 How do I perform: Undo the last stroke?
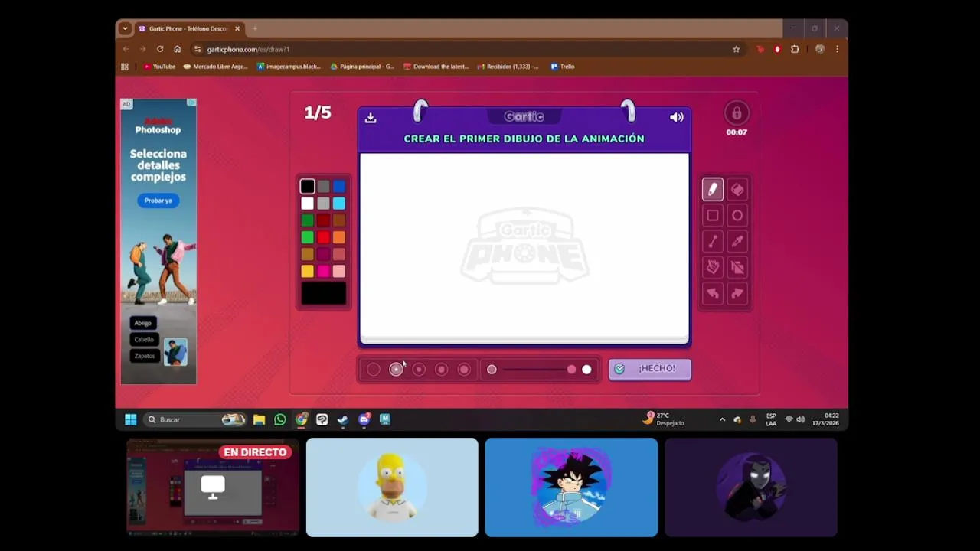713,293
